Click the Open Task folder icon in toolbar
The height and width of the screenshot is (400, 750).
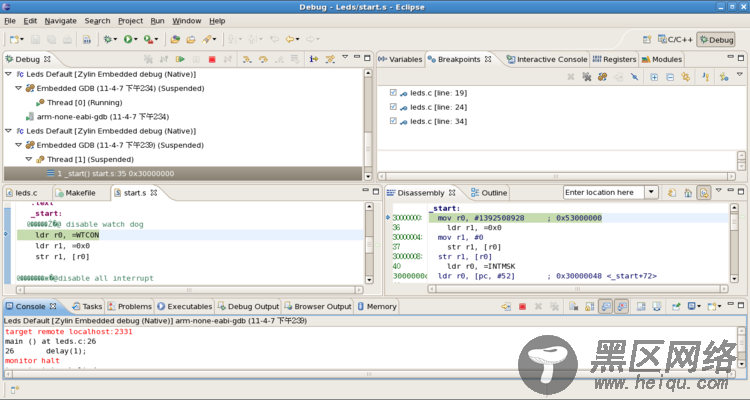(191, 39)
